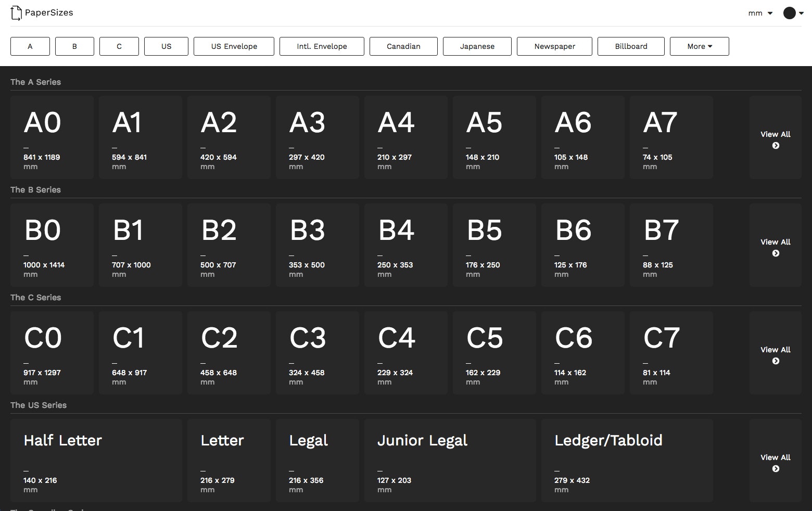Select the Japanese paper category
The height and width of the screenshot is (511, 812).
(477, 46)
